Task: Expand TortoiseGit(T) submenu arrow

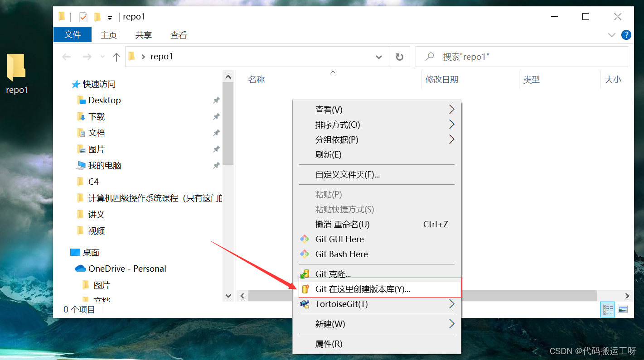Action: [451, 304]
